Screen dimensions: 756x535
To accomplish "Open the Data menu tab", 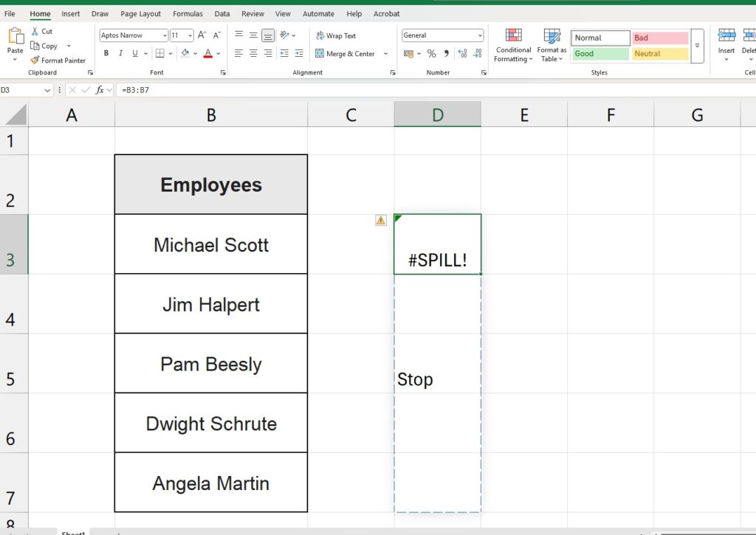I will point(221,13).
